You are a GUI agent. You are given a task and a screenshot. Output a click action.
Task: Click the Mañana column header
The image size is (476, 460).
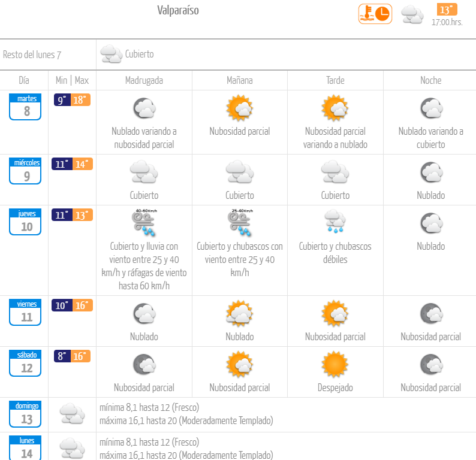tap(240, 80)
